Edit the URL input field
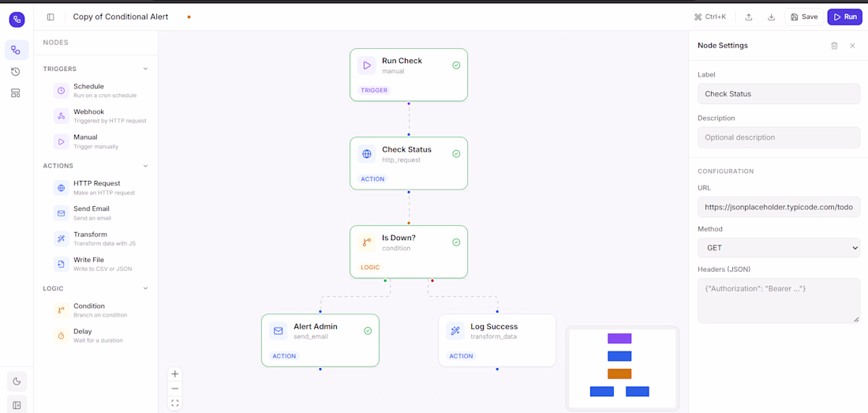This screenshot has height=413, width=868. pos(779,207)
